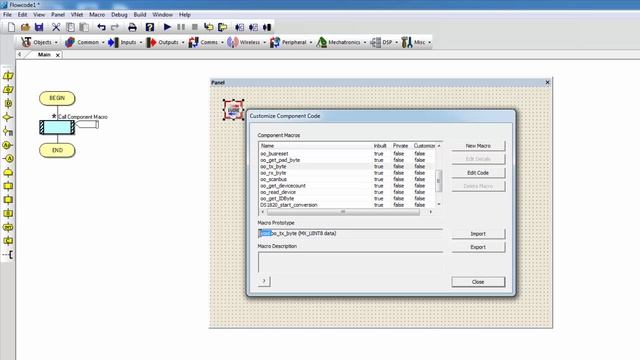This screenshot has height=360, width=640.
Task: Open the Misc components dropdown
Action: click(x=416, y=42)
